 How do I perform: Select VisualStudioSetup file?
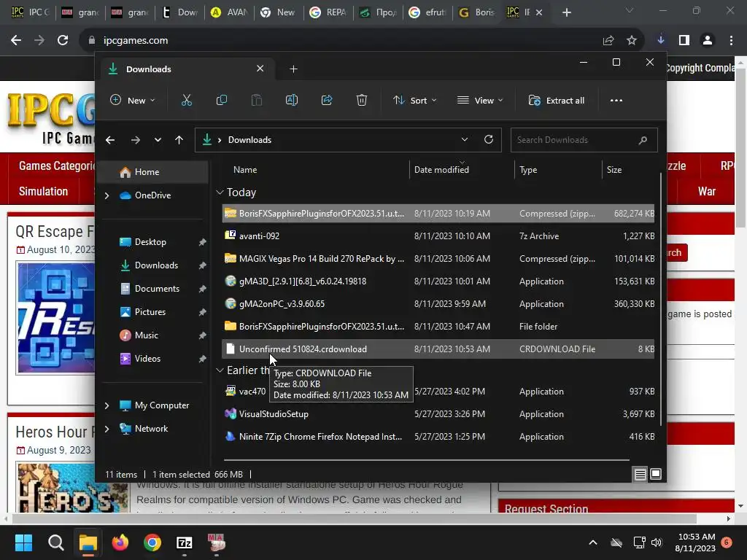coord(438,414)
